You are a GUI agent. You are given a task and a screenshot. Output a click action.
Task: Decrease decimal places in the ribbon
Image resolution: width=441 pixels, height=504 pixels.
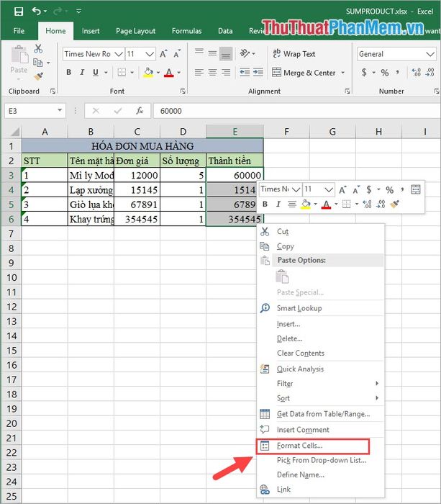[x=429, y=72]
